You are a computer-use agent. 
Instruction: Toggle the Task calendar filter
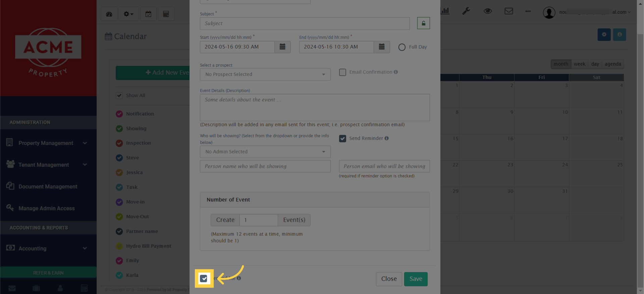119,187
